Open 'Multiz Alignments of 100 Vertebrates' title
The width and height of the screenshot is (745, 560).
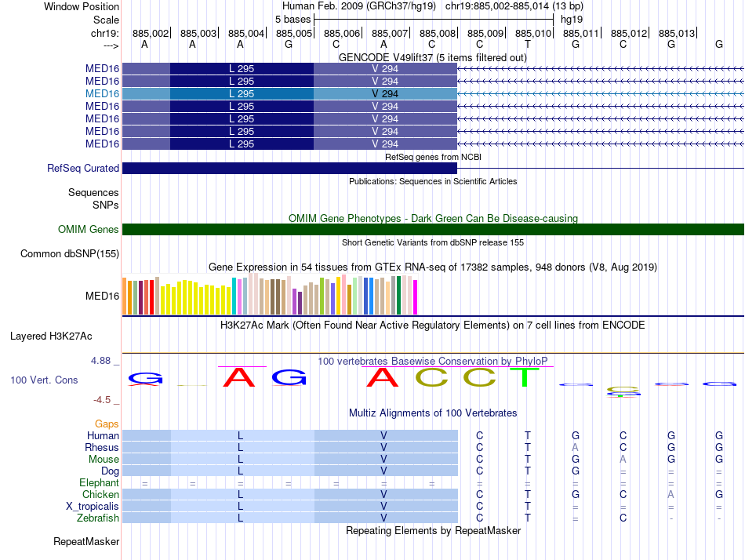pyautogui.click(x=433, y=413)
